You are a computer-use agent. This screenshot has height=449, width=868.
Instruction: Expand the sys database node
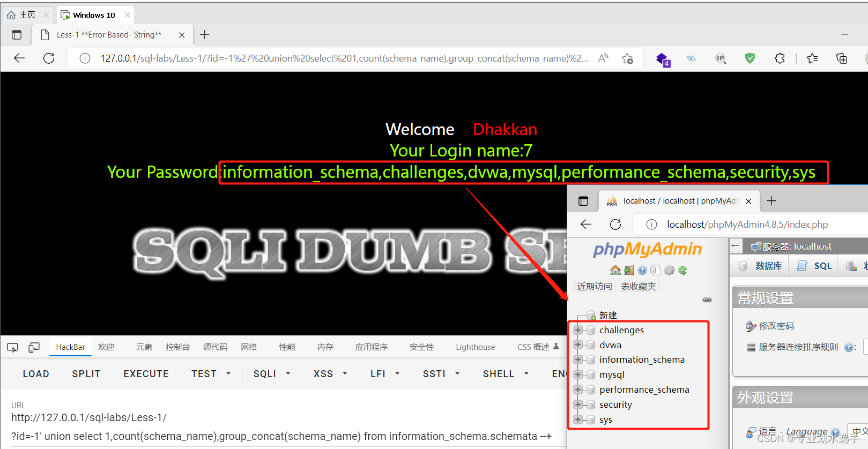[578, 420]
